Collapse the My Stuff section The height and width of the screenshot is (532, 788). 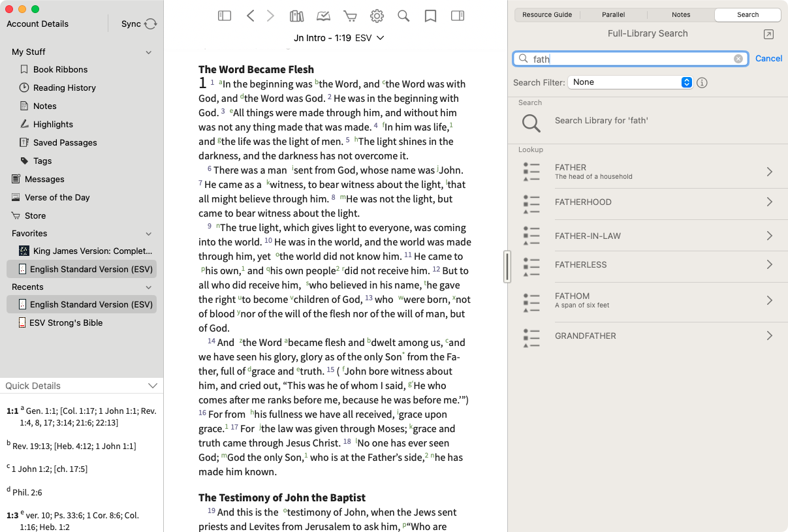point(149,52)
